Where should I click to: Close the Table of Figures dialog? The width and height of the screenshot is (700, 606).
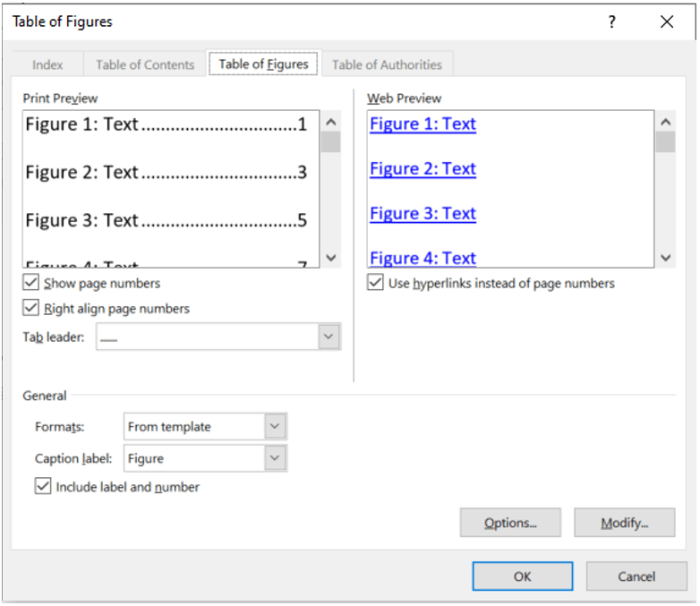(x=666, y=22)
